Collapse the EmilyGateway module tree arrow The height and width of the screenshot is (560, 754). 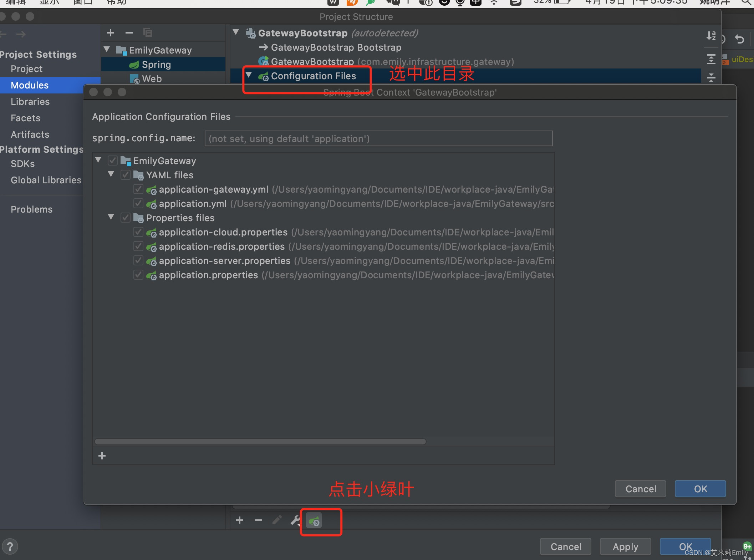pos(107,50)
